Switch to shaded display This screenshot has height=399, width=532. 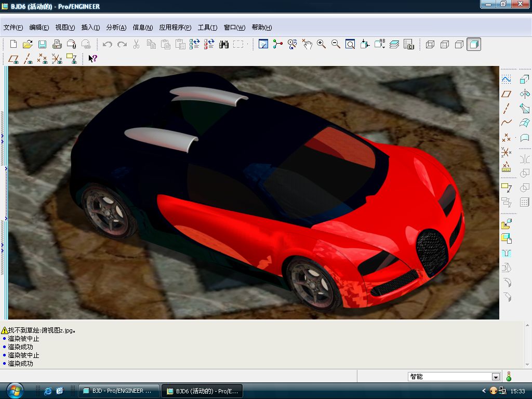pyautogui.click(x=474, y=44)
